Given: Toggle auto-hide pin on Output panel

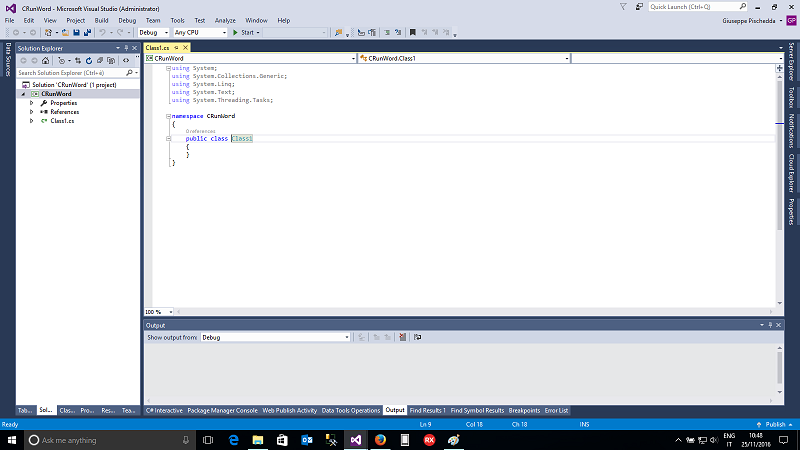Looking at the screenshot, I should click(x=770, y=325).
